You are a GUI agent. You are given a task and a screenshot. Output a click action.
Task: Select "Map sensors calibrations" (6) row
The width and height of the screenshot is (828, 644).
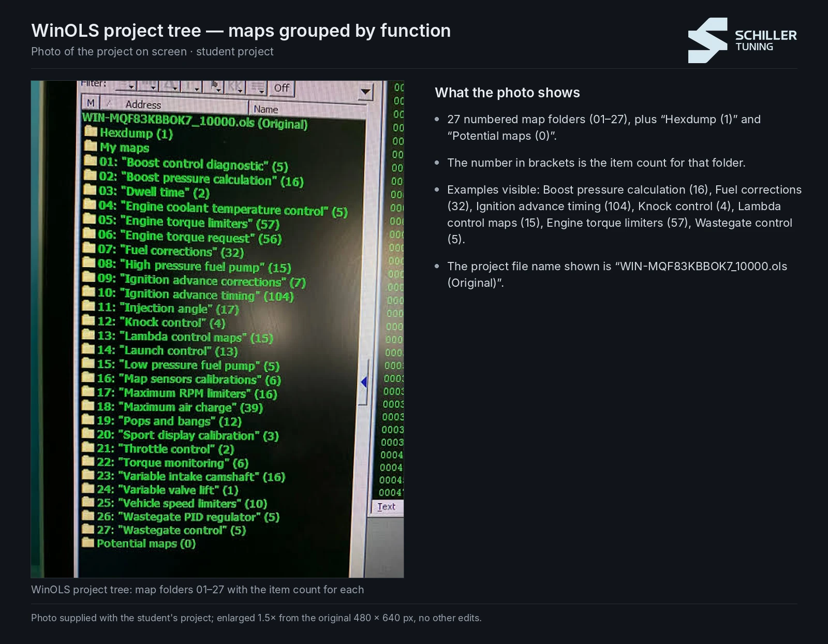[x=182, y=379]
